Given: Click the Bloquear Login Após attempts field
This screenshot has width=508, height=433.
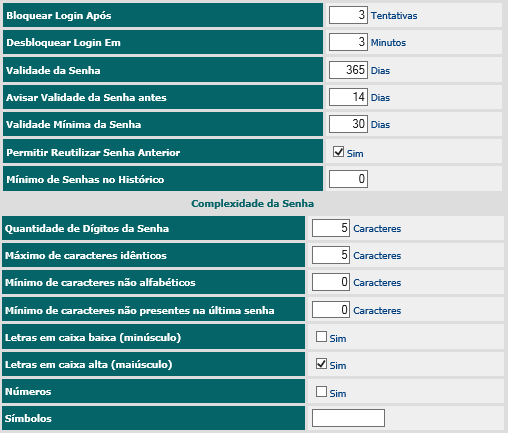Looking at the screenshot, I should [x=348, y=15].
